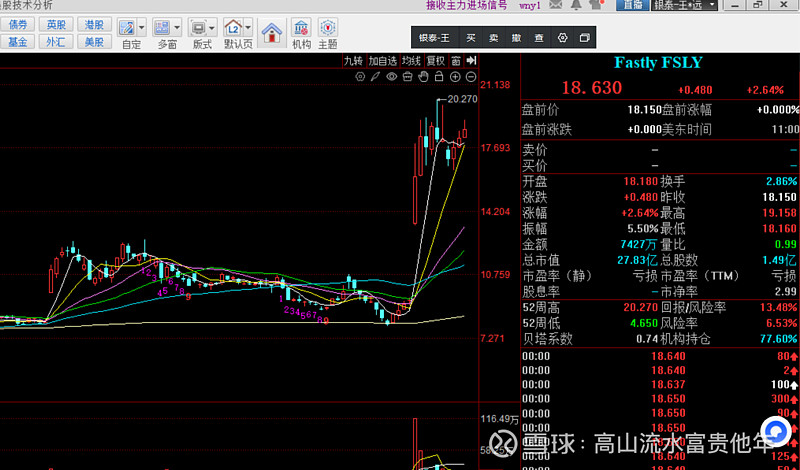
Task: Zoom in chart with plus icon
Action: tap(455, 77)
